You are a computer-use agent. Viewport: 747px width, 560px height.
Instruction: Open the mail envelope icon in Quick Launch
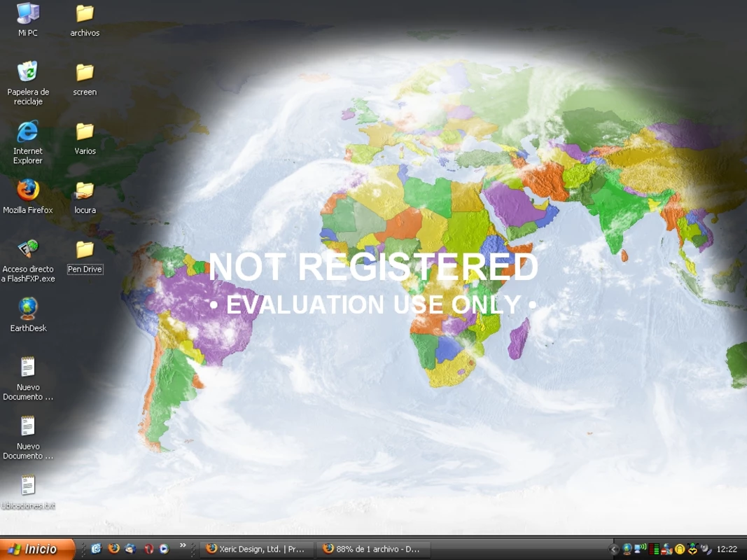(130, 549)
